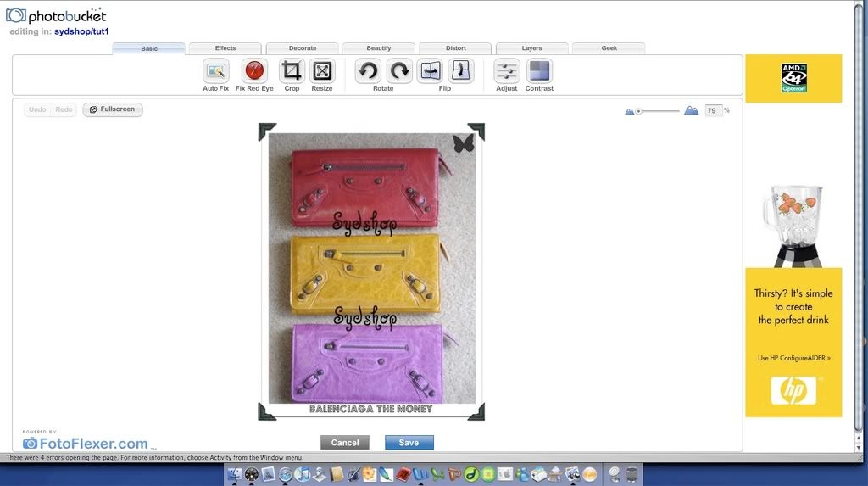Open Microsoft Word from the dock

[x=420, y=474]
